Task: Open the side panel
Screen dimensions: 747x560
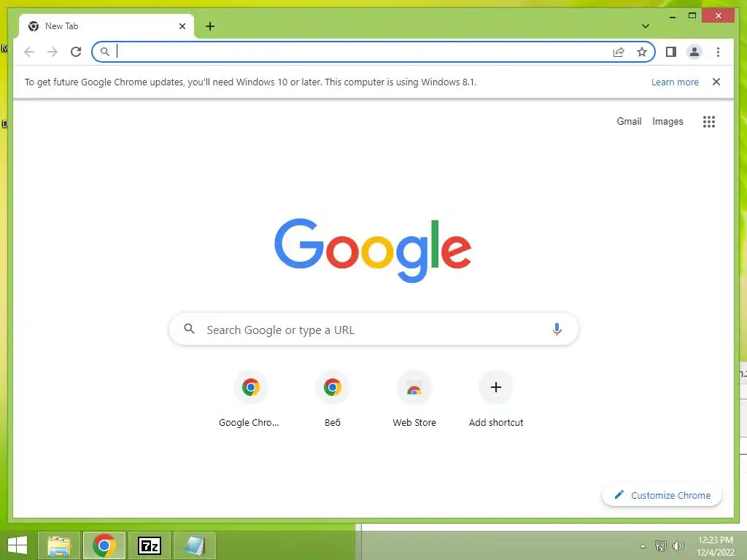Action: (671, 52)
